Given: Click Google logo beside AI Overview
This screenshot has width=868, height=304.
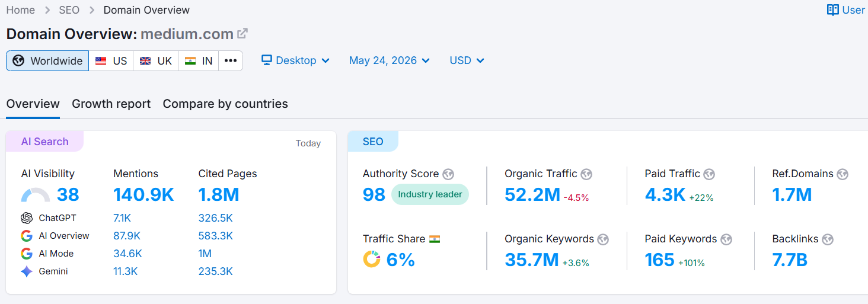Looking at the screenshot, I should [x=27, y=236].
